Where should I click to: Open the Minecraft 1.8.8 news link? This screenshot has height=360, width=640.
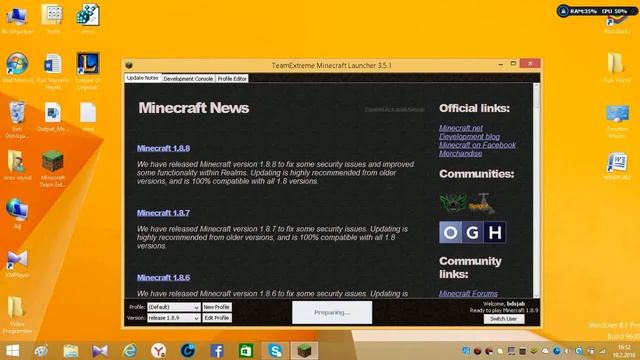click(x=163, y=148)
